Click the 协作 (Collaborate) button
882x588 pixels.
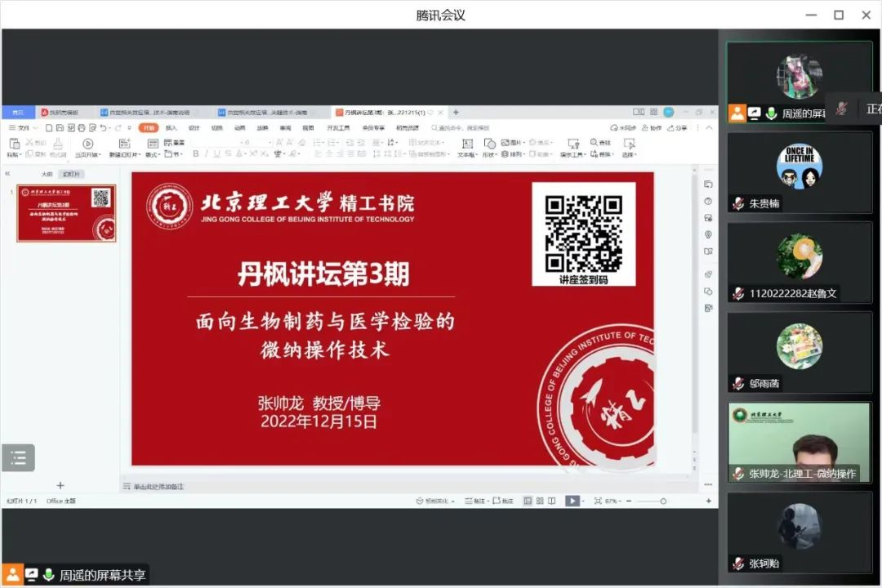(x=652, y=128)
